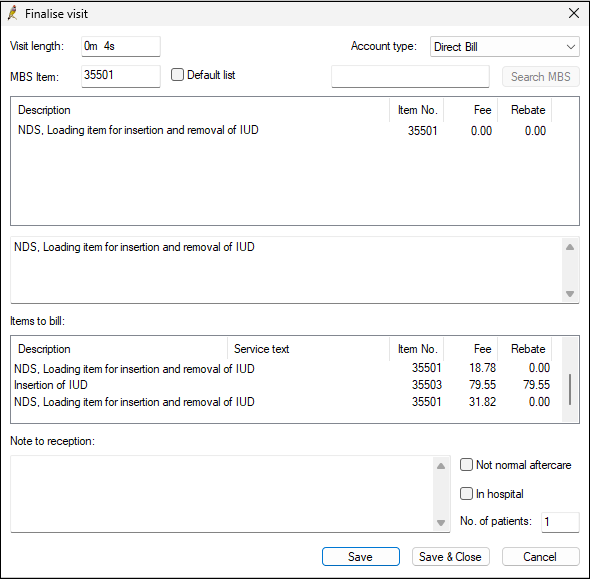Select Insertion of IUD row in Items to bill
Viewport: 590px width, 579px height.
point(286,385)
